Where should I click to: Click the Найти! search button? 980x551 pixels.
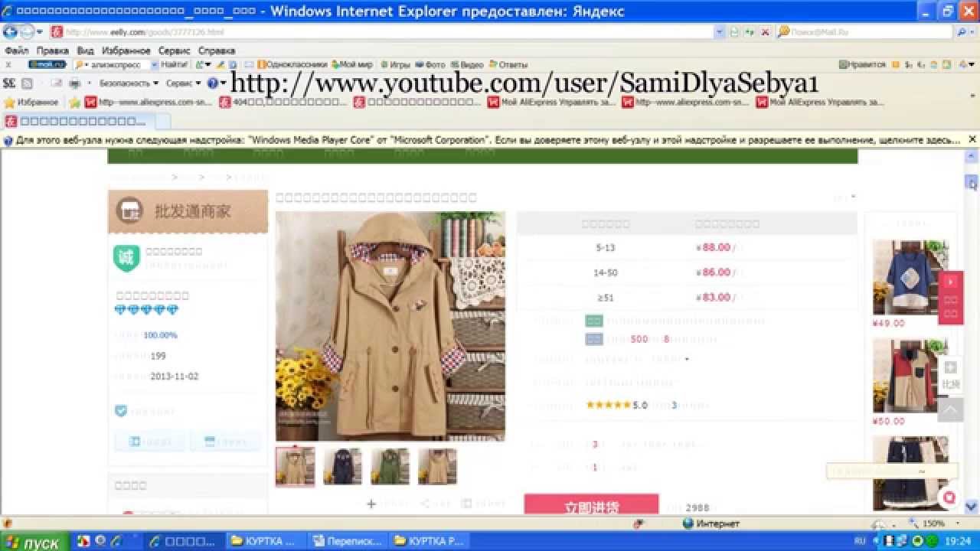[x=174, y=65]
